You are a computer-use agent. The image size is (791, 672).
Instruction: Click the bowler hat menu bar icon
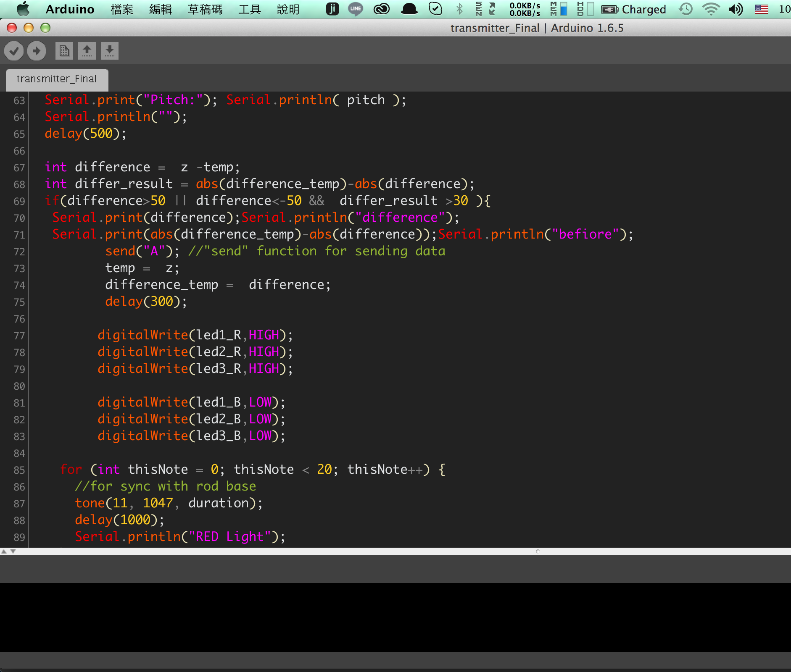pyautogui.click(x=409, y=9)
